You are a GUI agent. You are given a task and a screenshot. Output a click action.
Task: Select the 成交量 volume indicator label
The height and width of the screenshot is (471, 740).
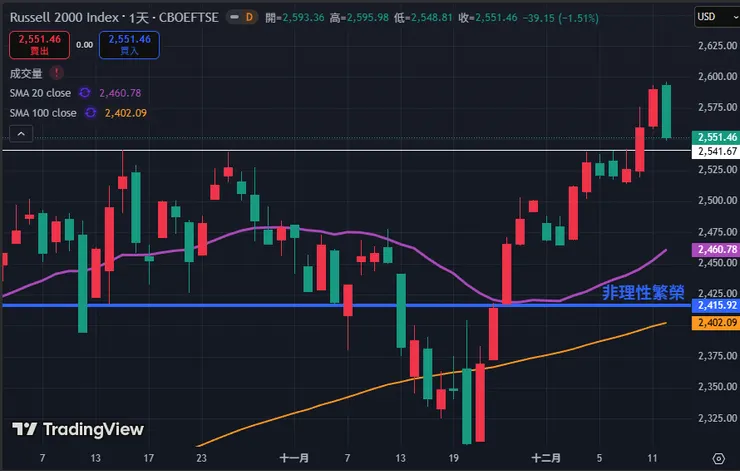(26, 73)
